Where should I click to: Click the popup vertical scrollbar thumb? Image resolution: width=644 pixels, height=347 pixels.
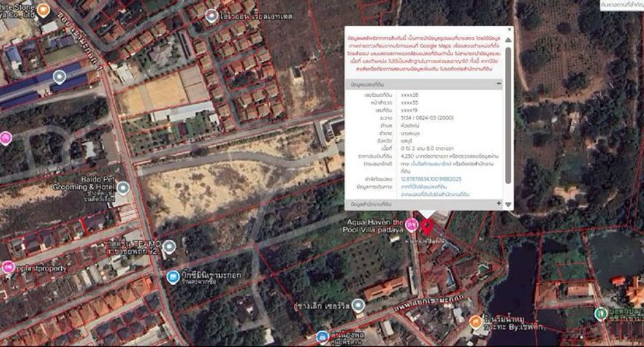[508, 115]
